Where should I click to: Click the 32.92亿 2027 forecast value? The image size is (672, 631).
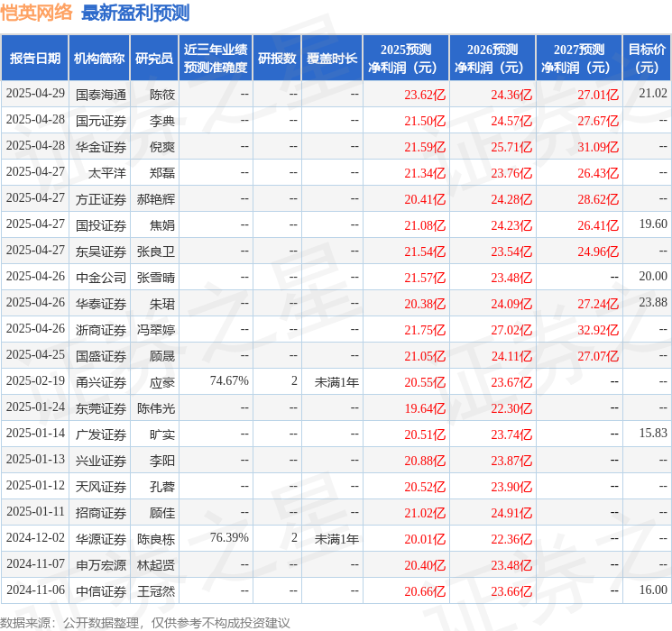coord(598,330)
